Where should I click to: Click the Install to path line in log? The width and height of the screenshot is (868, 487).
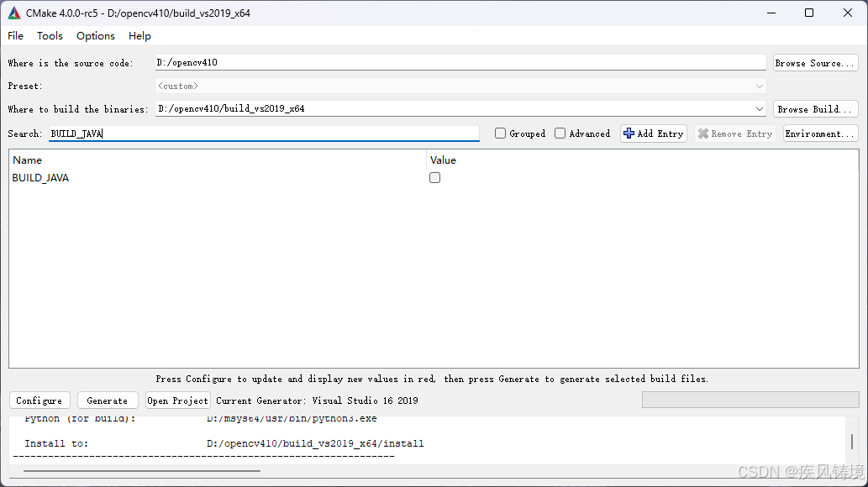point(224,443)
